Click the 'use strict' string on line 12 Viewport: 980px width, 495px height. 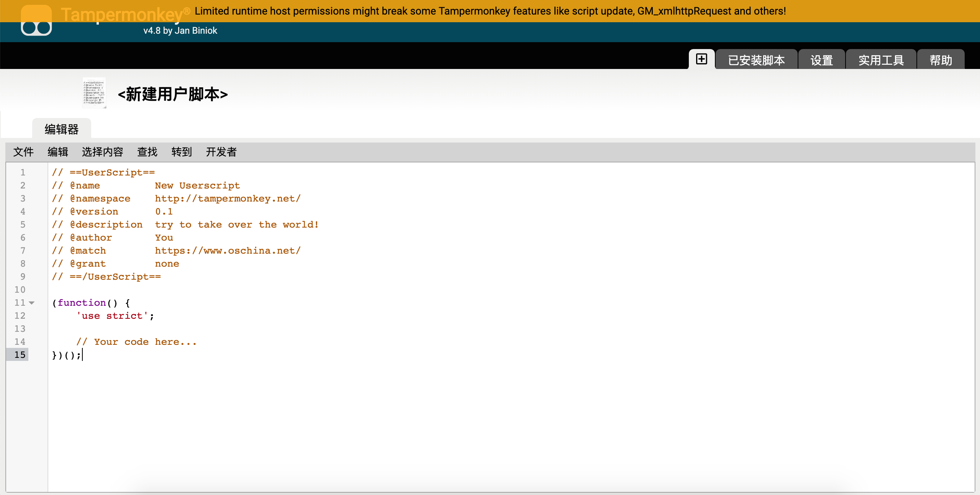(x=112, y=316)
